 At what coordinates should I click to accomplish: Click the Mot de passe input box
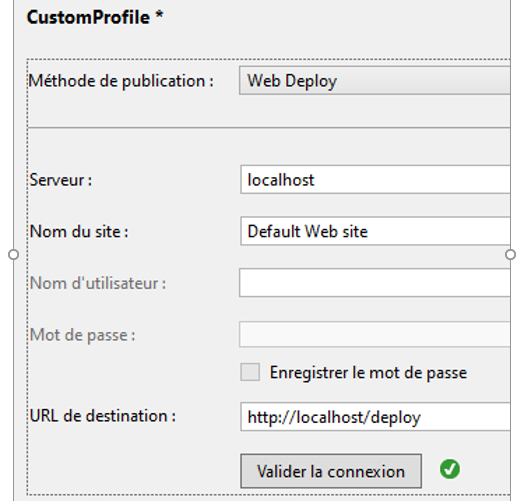(375, 334)
